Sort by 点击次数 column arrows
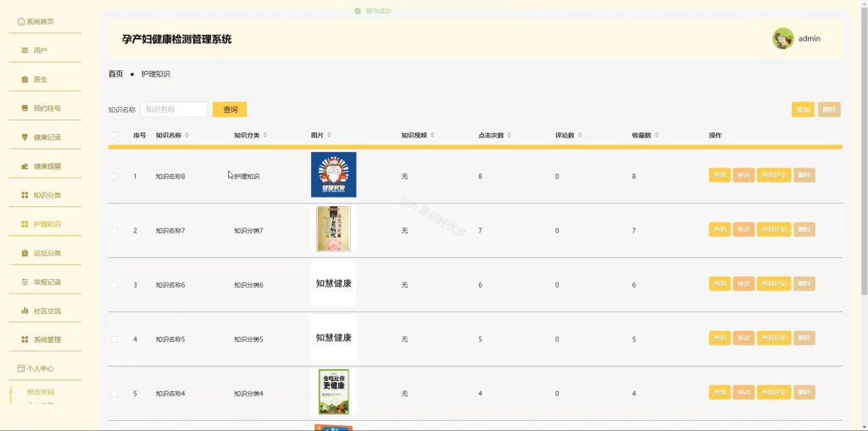The height and width of the screenshot is (431, 868). point(509,135)
